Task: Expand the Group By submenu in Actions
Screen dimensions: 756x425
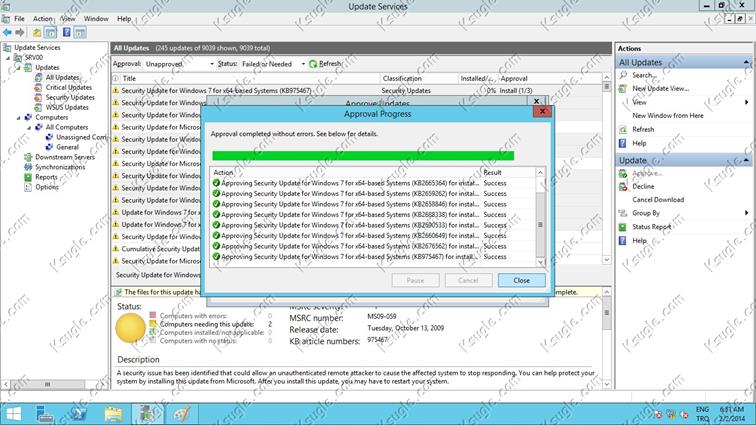Action: coord(746,213)
